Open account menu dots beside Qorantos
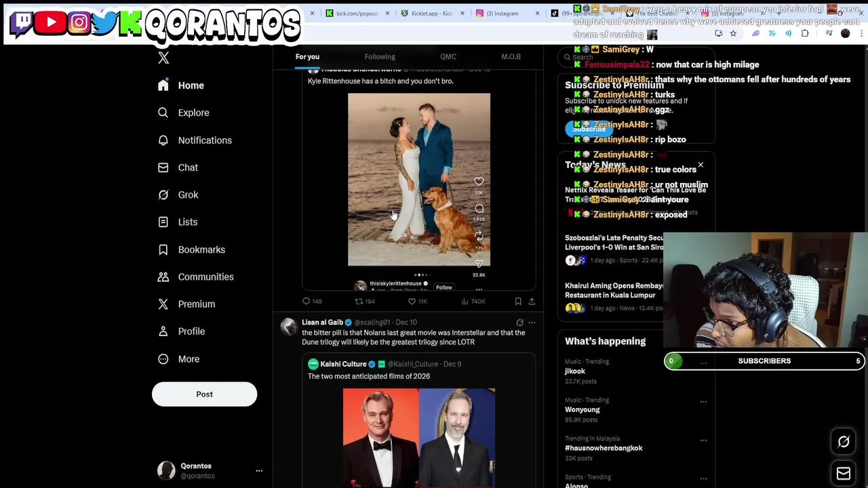868x488 pixels. click(259, 470)
